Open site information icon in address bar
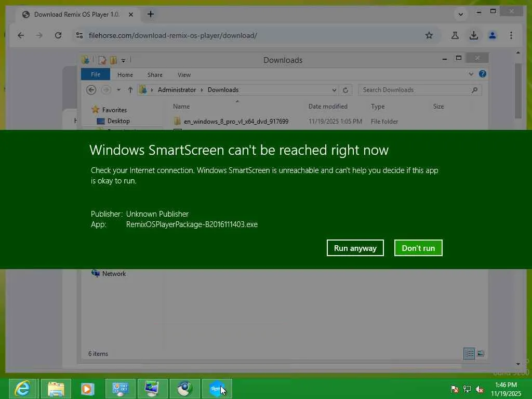Screen dimensions: 532x399 (79, 35)
